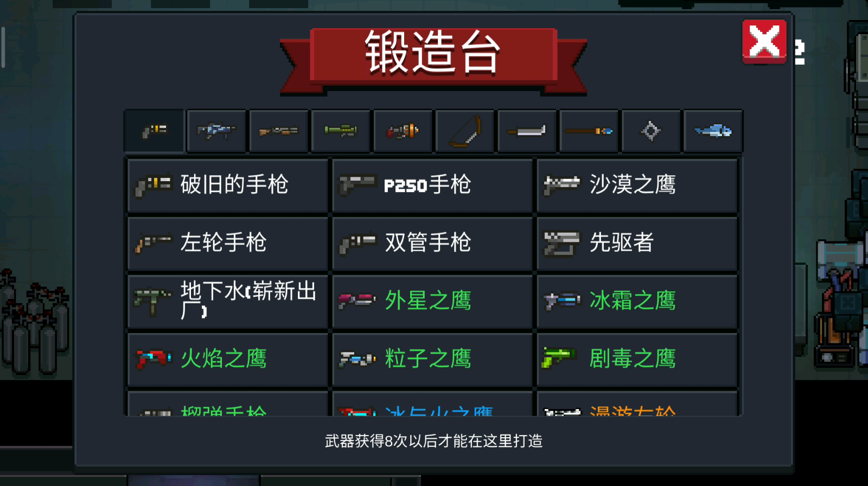Switch to the rifle category tab
The width and height of the screenshot is (868, 486).
click(216, 131)
